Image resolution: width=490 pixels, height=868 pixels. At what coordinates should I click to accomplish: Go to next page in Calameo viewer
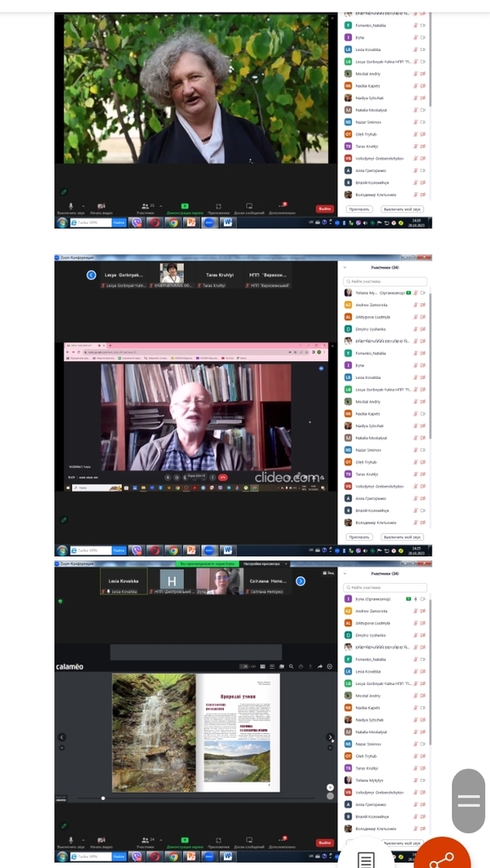[330, 737]
